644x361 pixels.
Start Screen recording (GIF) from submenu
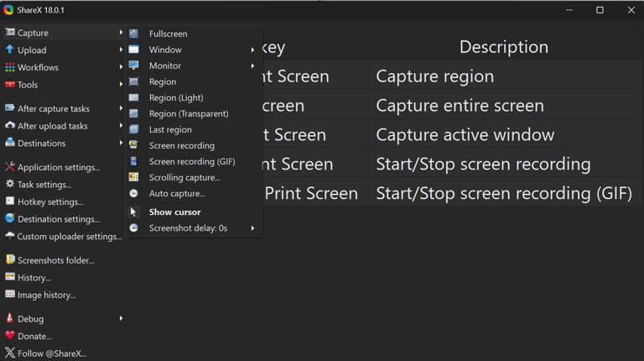coord(194,161)
